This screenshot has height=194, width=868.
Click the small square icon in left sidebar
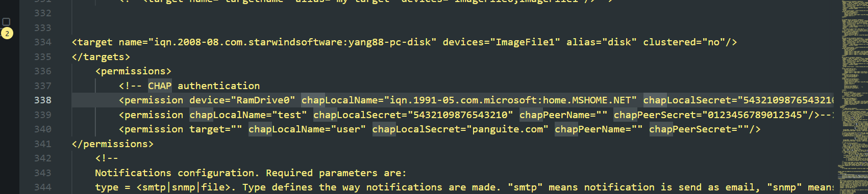click(x=7, y=21)
